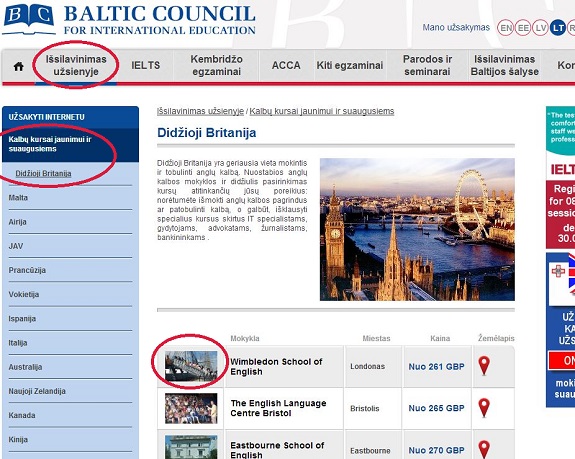Viewport: 575px width, 459px height.
Task: Click the Kaina column header
Action: 440,338
